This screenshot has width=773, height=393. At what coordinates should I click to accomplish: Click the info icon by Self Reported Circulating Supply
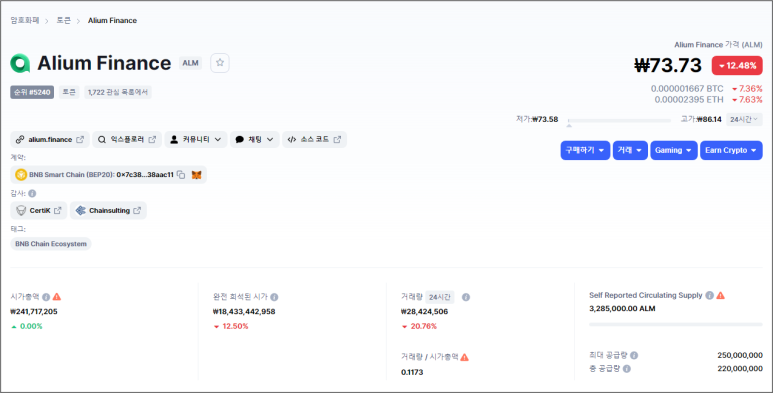coord(709,295)
